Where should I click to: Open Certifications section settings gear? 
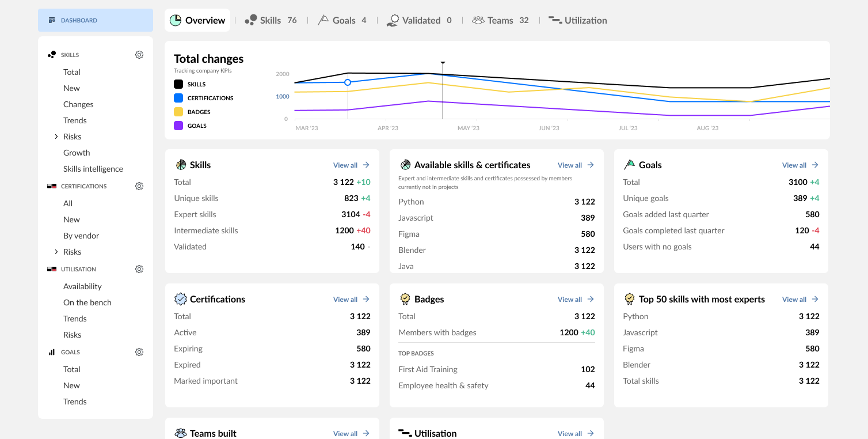139,186
